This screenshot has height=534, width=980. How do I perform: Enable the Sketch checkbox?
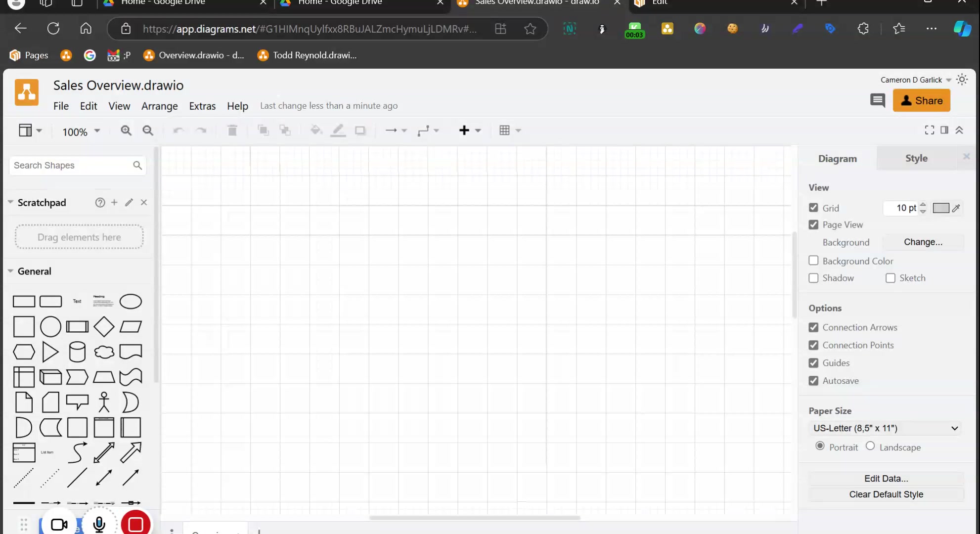pyautogui.click(x=891, y=278)
